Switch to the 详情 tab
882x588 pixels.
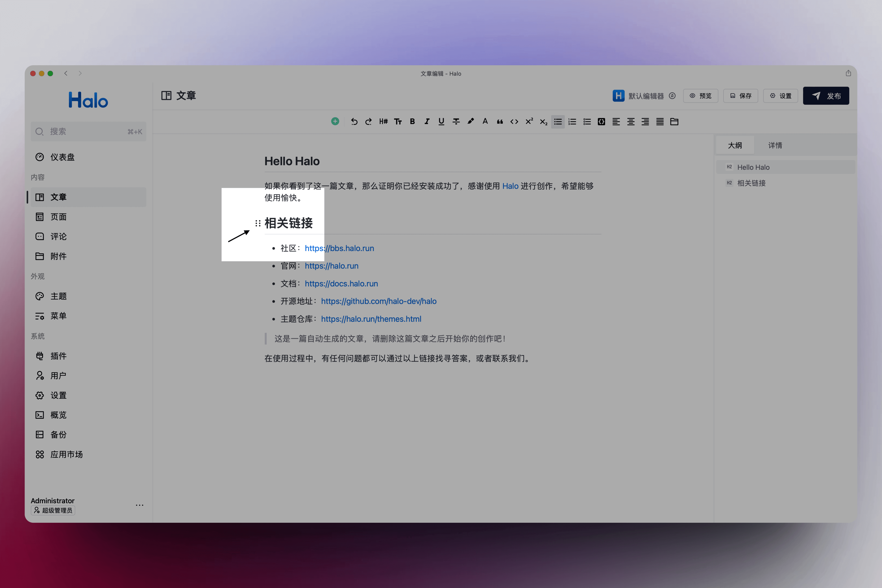(x=775, y=145)
